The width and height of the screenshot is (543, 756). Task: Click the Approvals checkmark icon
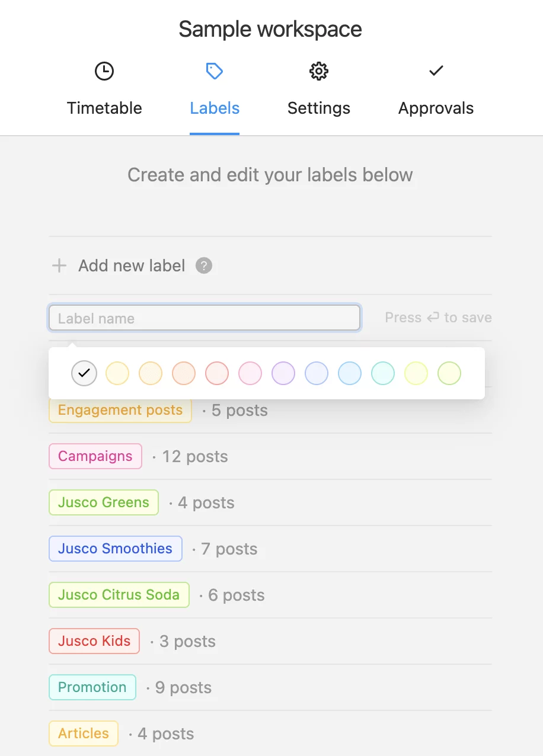[x=436, y=71]
